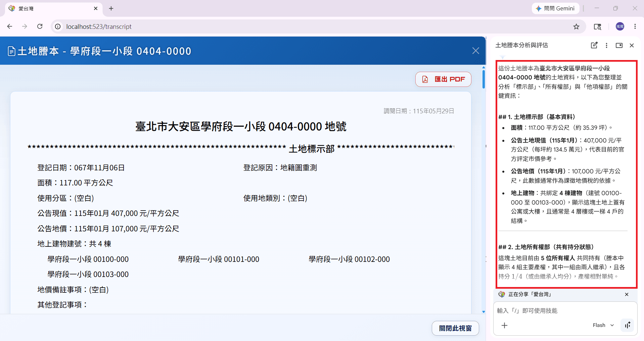644x341 pixels.
Task: Restore the Chrome window size
Action: tap(615, 8)
